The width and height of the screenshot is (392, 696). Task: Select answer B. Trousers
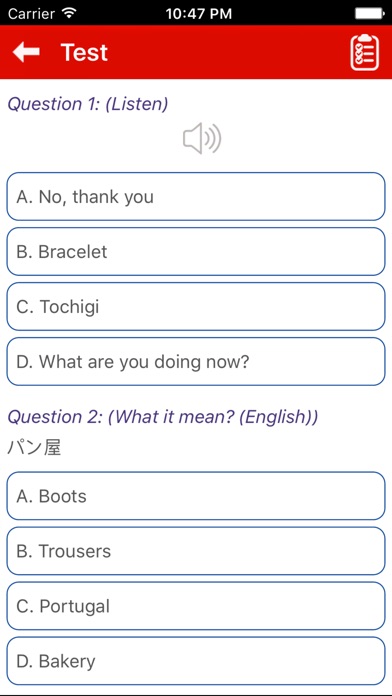pyautogui.click(x=196, y=551)
